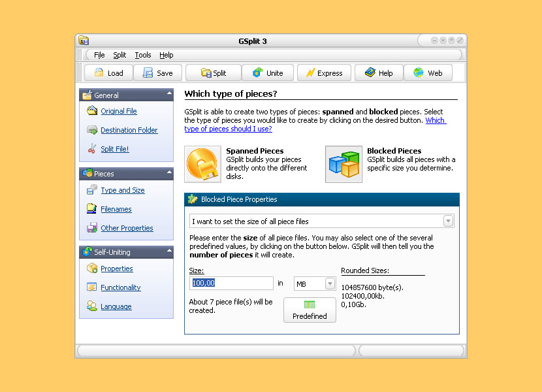Click the 'Which type of pieces?' heading

(231, 94)
